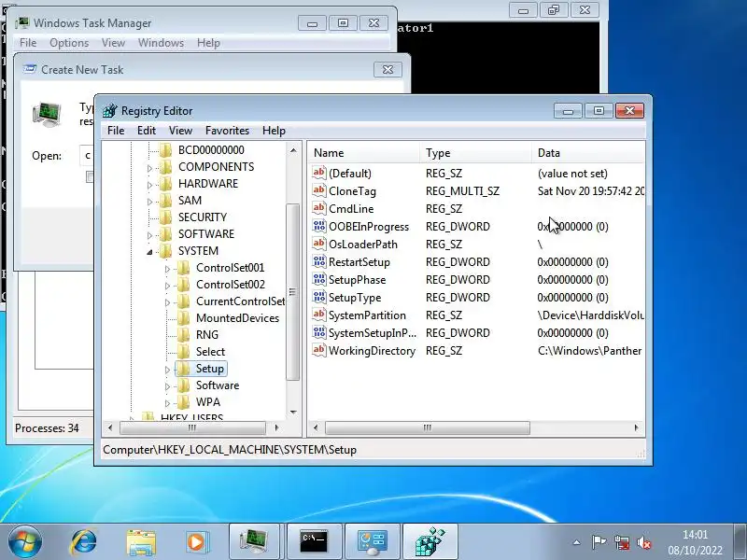Open Task Manager Options menu
The height and width of the screenshot is (560, 747).
click(x=69, y=43)
